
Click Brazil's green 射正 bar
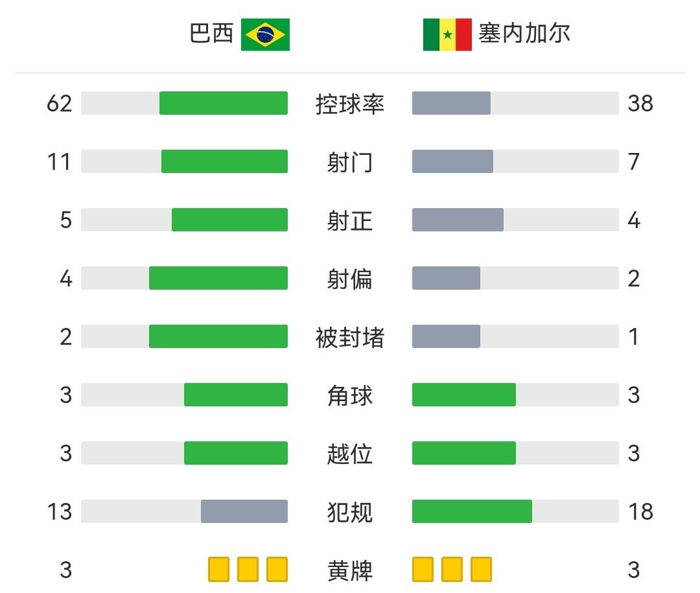(x=229, y=220)
